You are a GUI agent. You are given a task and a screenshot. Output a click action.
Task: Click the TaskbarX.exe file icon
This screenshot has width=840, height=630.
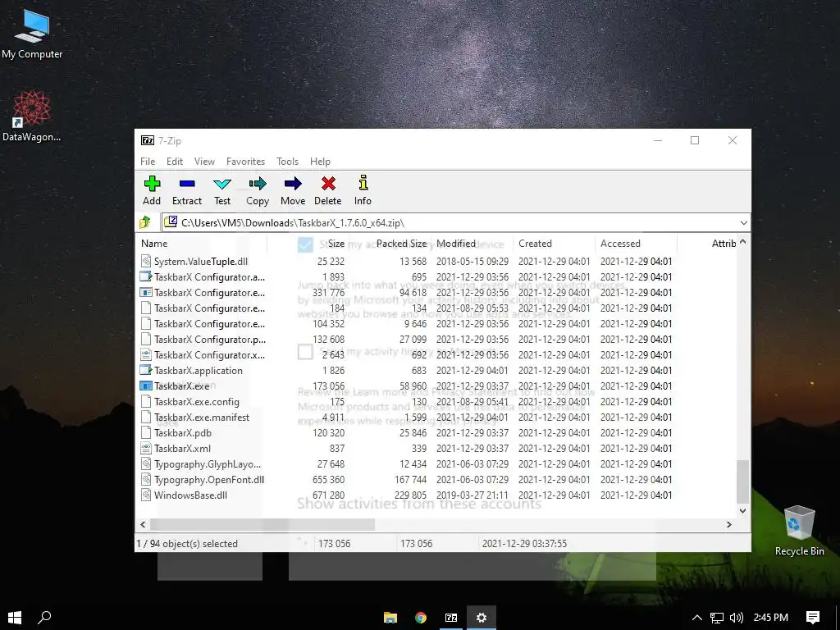[x=146, y=386]
